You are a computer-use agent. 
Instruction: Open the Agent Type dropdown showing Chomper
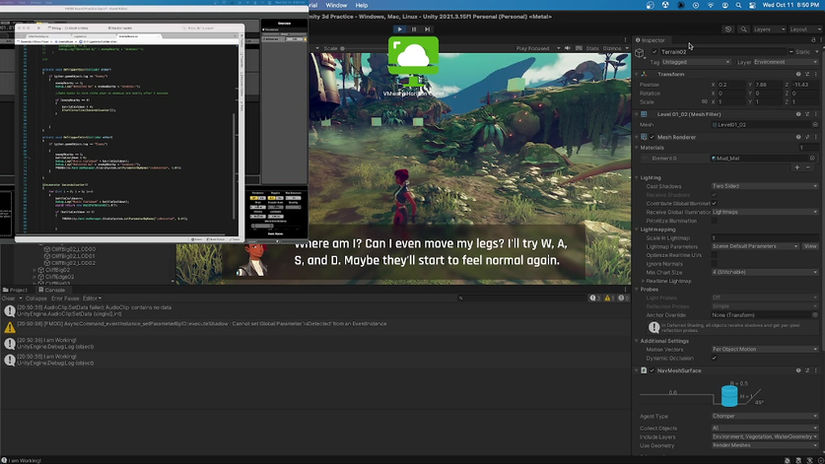tap(765, 416)
